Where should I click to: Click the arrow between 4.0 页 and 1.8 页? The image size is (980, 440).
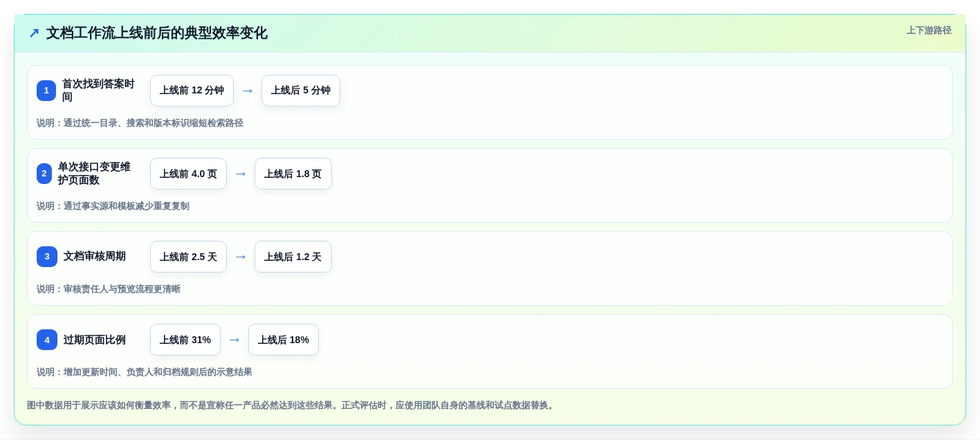coord(241,174)
